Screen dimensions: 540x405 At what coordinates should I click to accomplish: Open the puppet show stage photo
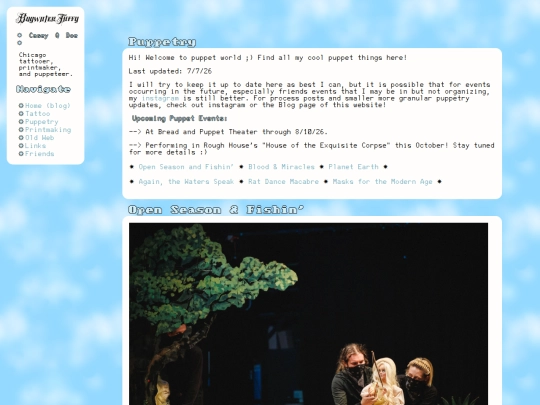coord(308,314)
